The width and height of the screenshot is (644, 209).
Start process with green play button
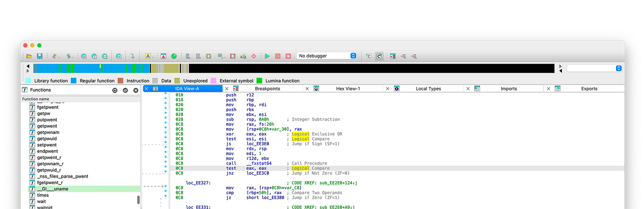click(x=267, y=56)
